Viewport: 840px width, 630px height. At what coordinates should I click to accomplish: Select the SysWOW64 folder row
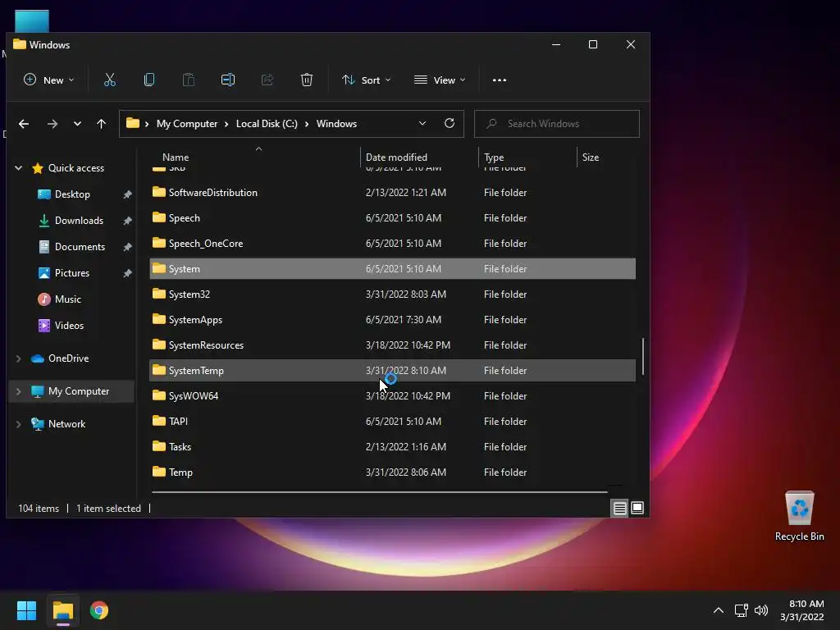click(x=393, y=396)
